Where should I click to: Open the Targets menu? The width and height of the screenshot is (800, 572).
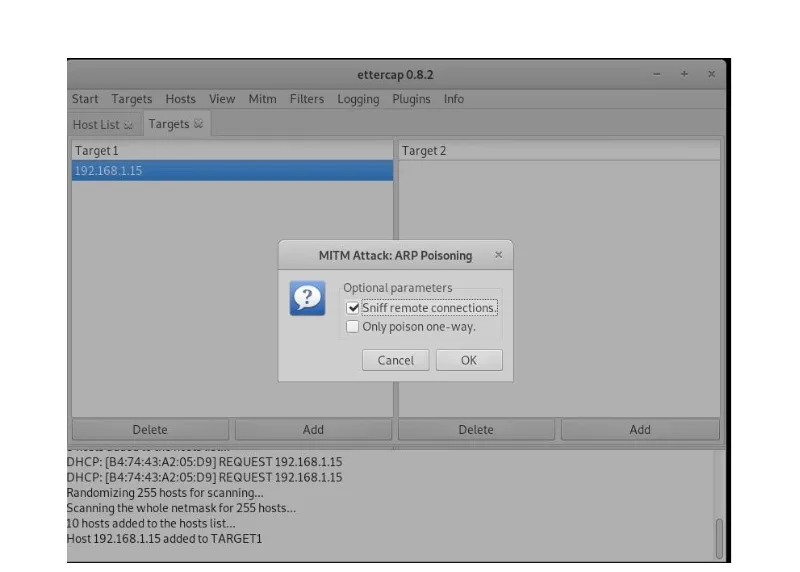click(132, 99)
